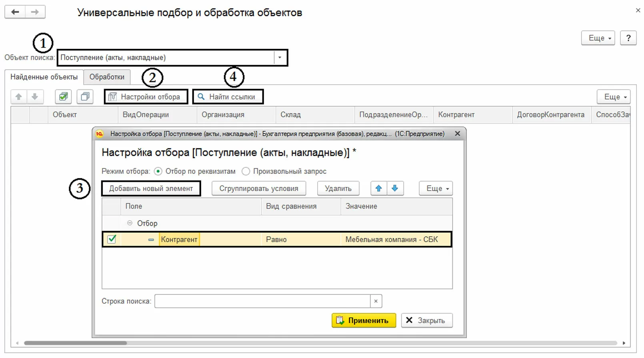The height and width of the screenshot is (358, 644).
Task: Click the Склад column header
Action: [315, 115]
